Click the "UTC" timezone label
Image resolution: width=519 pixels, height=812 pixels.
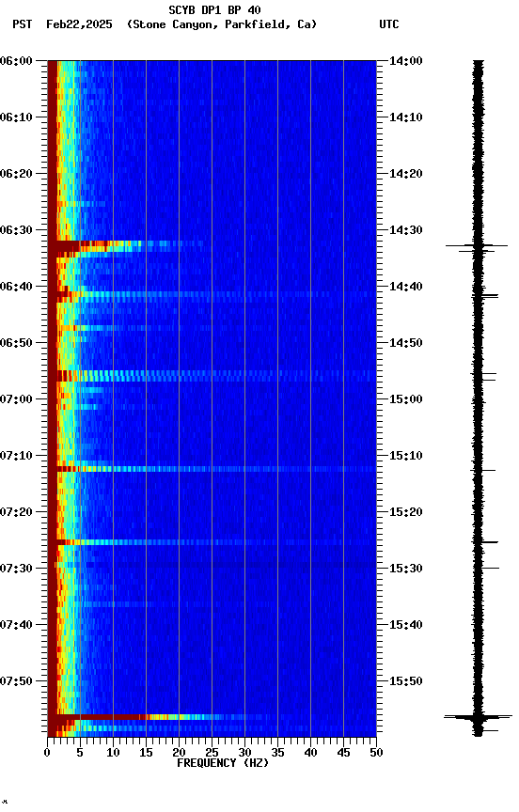[389, 24]
